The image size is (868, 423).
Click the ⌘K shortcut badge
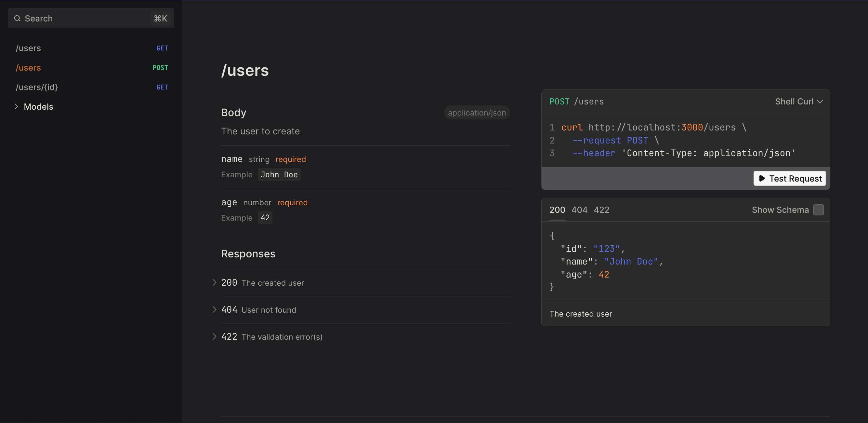(160, 18)
